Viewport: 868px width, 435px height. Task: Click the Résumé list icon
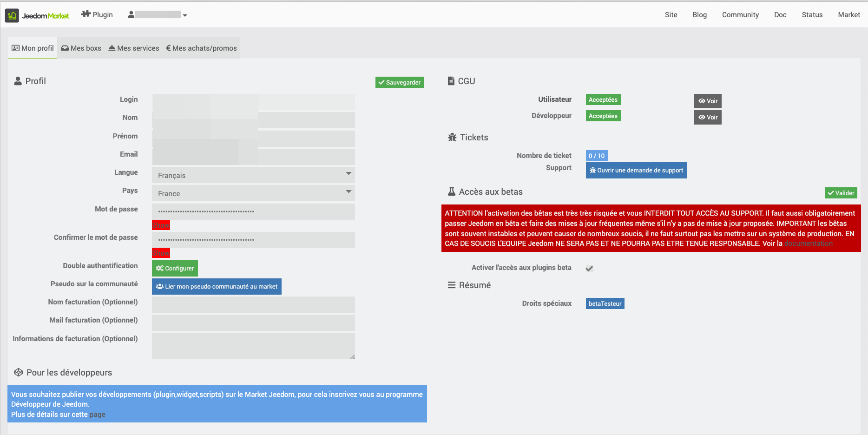(x=451, y=285)
